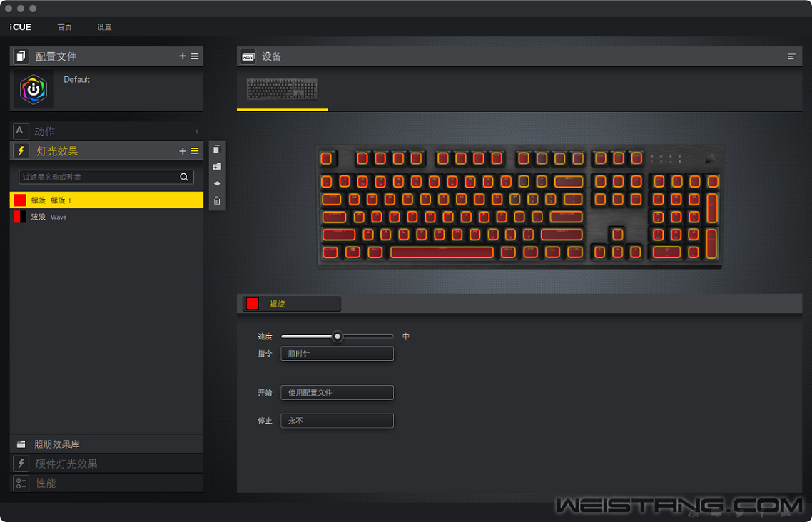Copy the lighting effect with copy icon
The width and height of the screenshot is (812, 522).
click(x=217, y=150)
